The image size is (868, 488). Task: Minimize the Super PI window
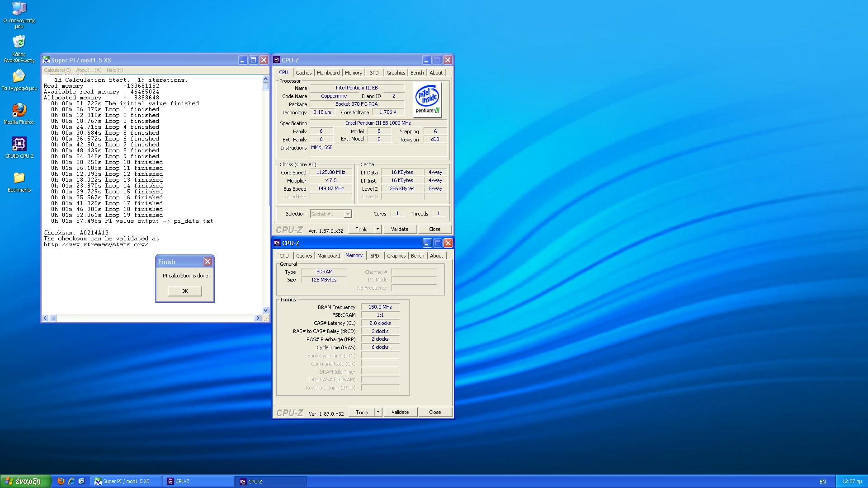(243, 60)
